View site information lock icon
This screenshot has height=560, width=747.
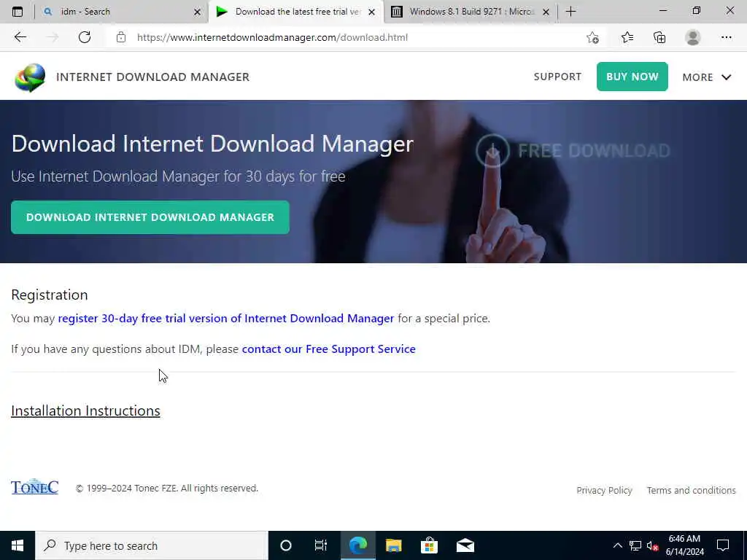(x=121, y=37)
